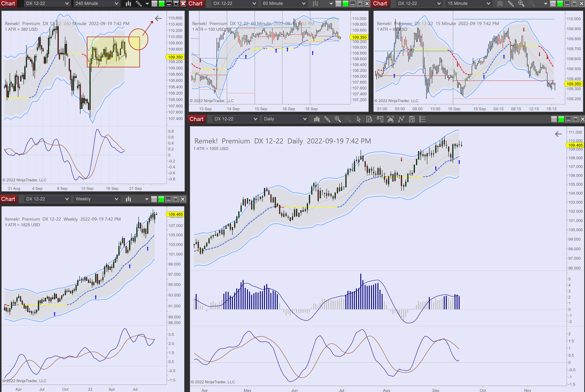Image resolution: width=585 pixels, height=392 pixels.
Task: Toggle gray interval link on Weekly chart
Action: pos(154,199)
